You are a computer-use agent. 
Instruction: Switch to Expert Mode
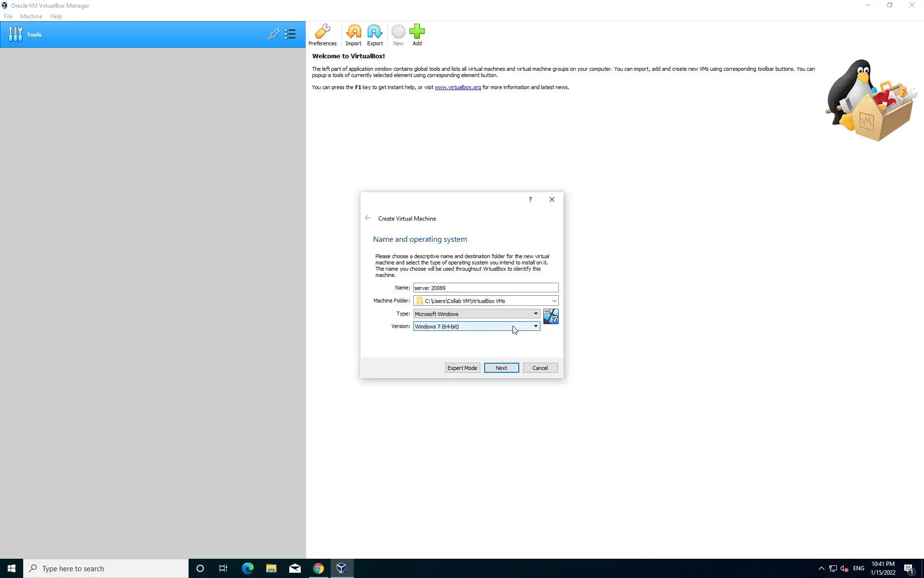pyautogui.click(x=462, y=368)
